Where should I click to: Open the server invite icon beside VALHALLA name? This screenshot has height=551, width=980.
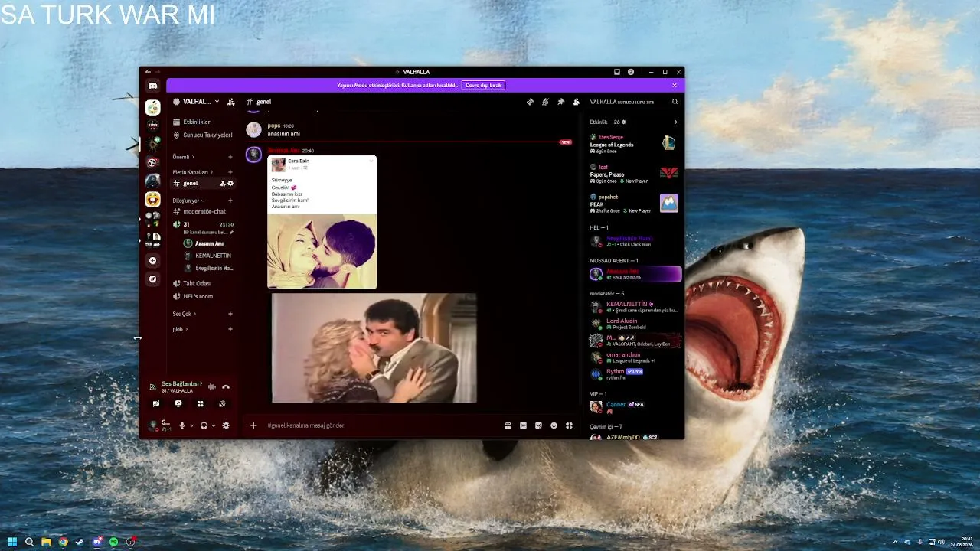click(231, 102)
